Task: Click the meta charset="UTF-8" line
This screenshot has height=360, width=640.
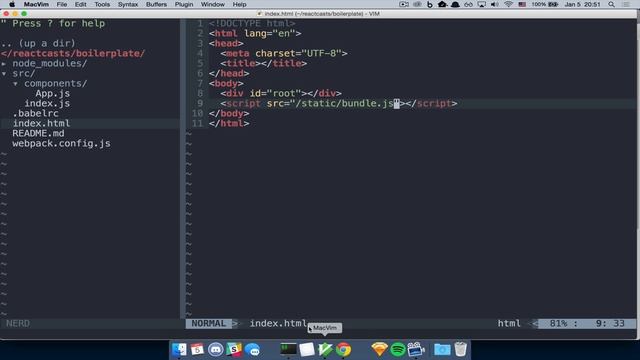Action: point(284,53)
